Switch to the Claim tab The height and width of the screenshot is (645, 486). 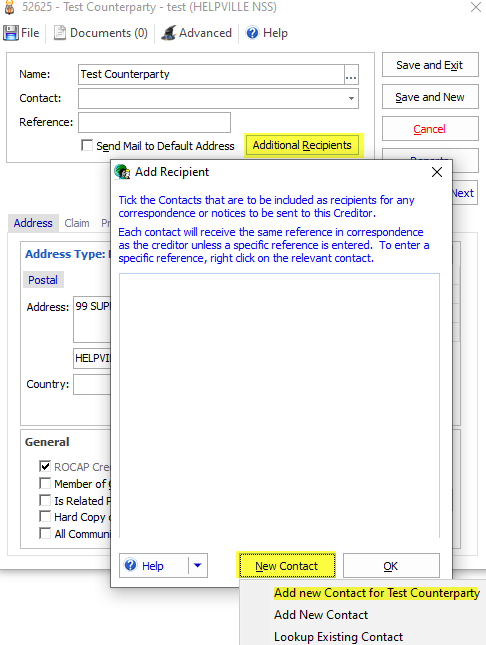[x=77, y=223]
